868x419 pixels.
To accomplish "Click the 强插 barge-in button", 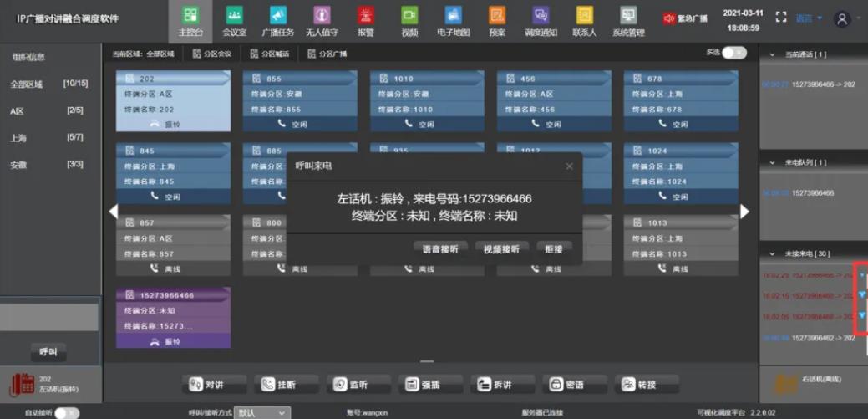I will (431, 384).
